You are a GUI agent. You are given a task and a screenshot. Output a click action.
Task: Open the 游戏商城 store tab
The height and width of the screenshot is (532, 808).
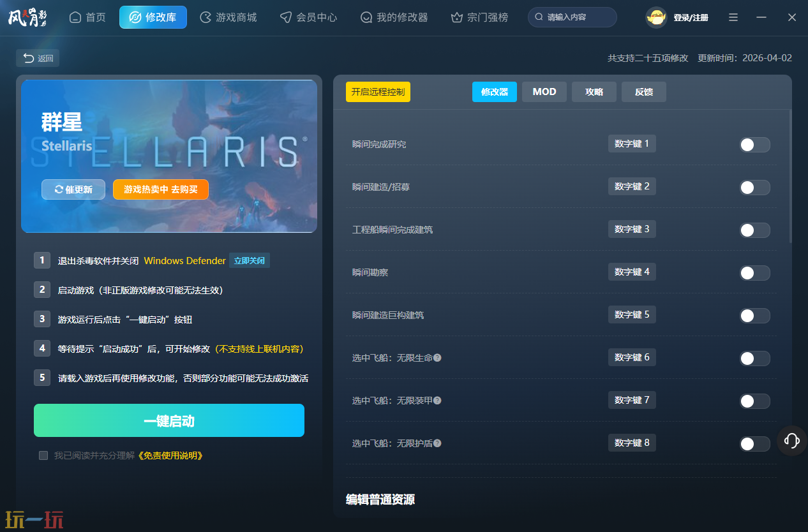click(x=228, y=17)
